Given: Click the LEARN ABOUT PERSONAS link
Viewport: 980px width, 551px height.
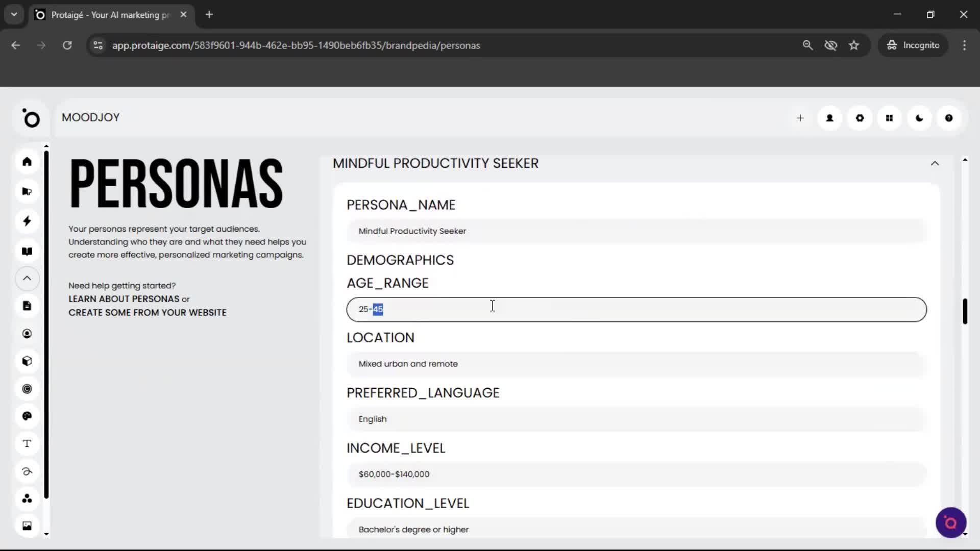Looking at the screenshot, I should (122, 299).
